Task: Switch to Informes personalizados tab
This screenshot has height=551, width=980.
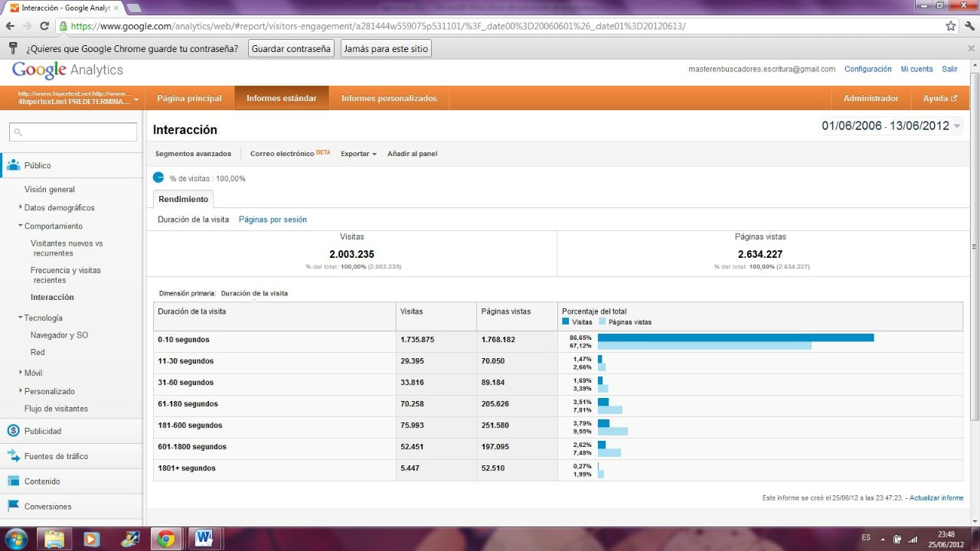Action: click(389, 99)
